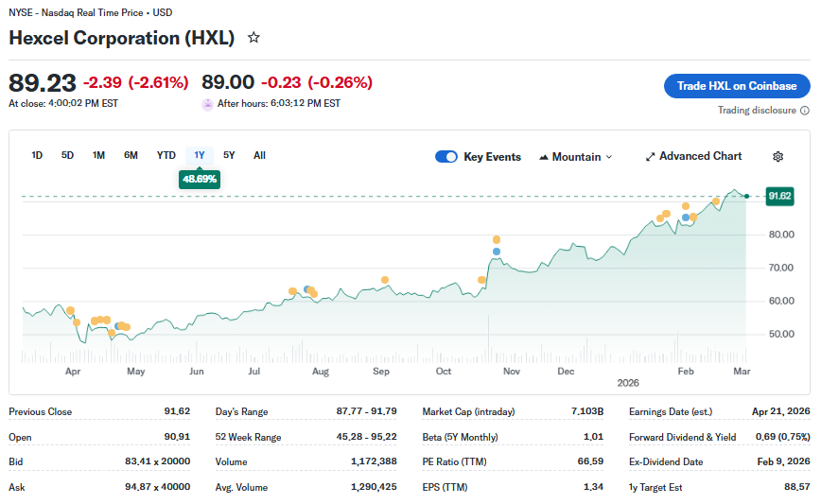
Task: Click Trade HXL on Coinbase button
Action: 737,86
